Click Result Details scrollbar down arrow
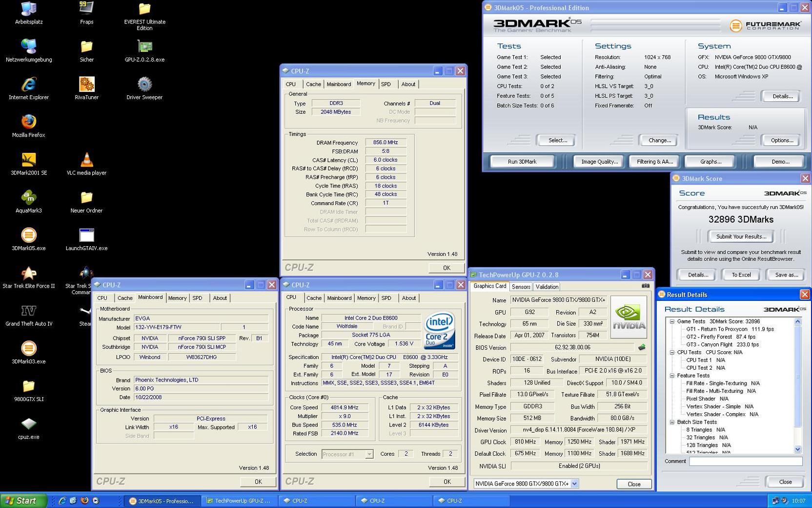 point(798,449)
